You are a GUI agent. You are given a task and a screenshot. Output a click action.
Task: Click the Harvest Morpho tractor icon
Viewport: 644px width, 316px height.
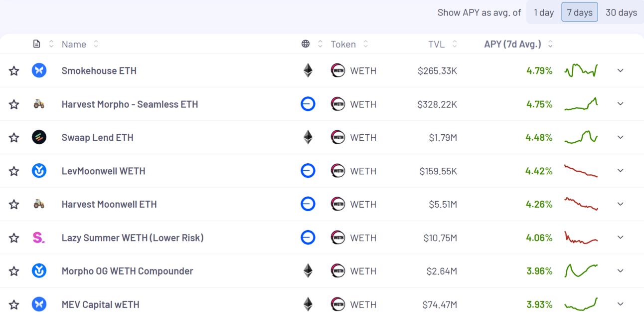pyautogui.click(x=39, y=104)
